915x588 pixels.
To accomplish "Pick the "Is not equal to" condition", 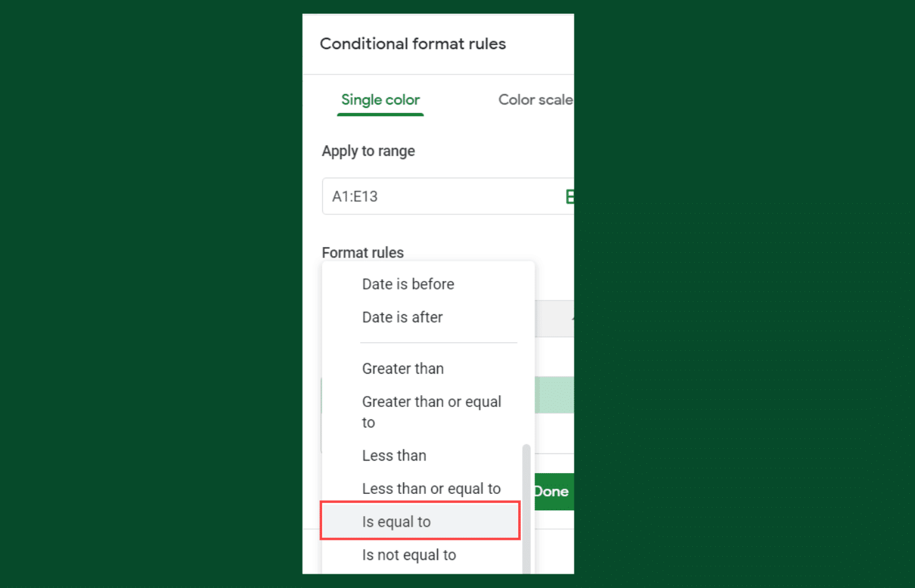I will click(x=409, y=554).
